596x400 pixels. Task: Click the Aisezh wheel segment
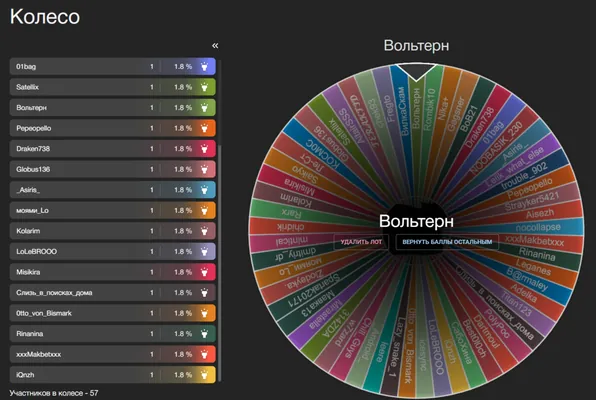coord(540,214)
